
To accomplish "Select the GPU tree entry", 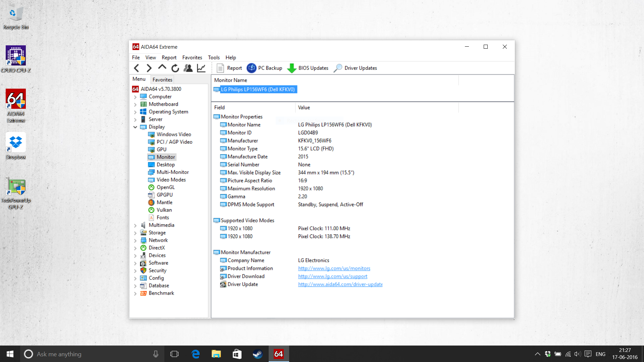I will [161, 149].
